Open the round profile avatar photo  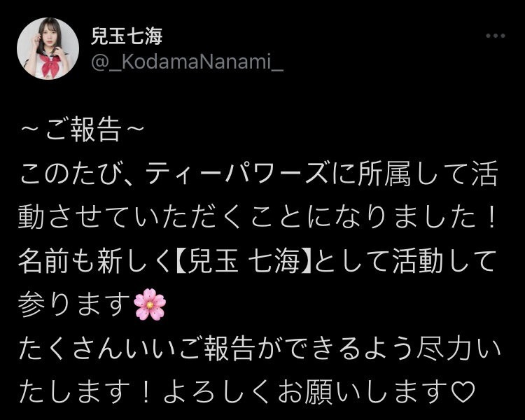coord(48,48)
